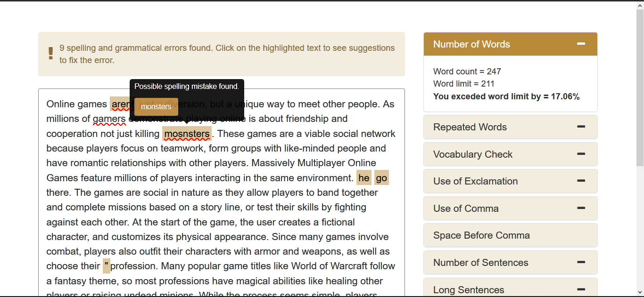Select the highlighted word 'he'
644x297 pixels.
(x=363, y=177)
